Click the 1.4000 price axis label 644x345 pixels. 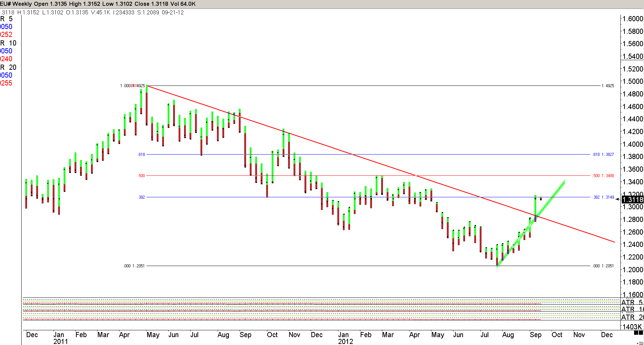pos(633,144)
